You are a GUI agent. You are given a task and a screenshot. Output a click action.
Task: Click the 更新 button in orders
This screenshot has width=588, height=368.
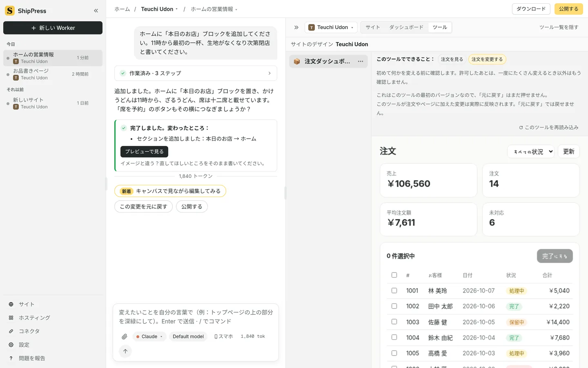568,152
